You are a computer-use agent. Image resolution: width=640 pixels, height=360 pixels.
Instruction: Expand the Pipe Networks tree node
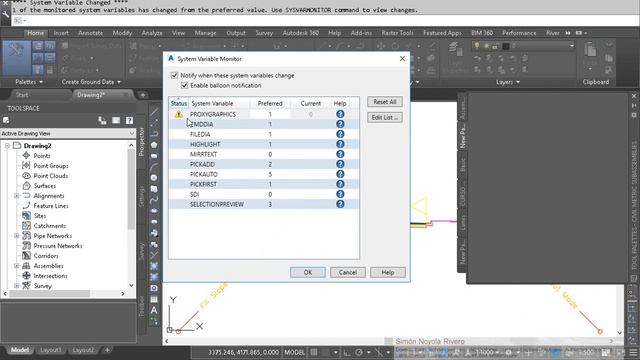[17, 236]
